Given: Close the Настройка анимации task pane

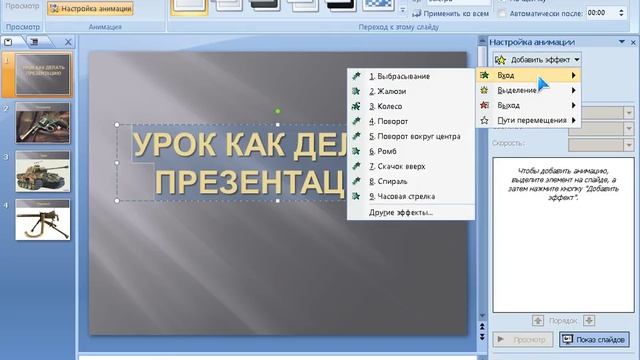Looking at the screenshot, I should [x=633, y=42].
